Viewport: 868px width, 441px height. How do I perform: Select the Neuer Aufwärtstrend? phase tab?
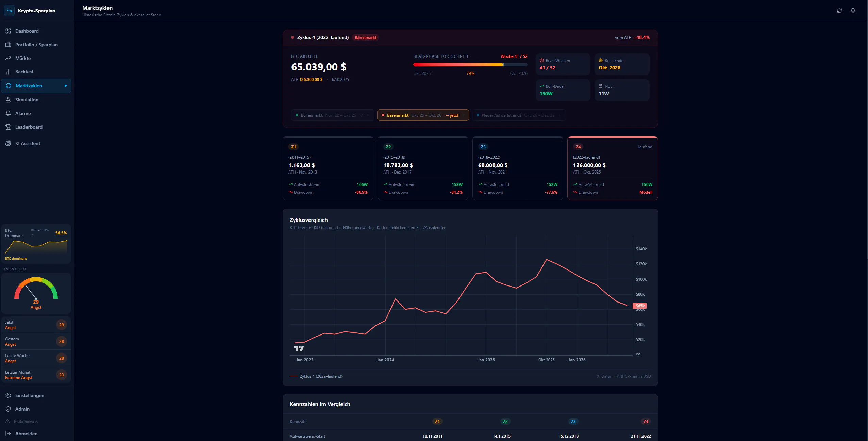(519, 115)
